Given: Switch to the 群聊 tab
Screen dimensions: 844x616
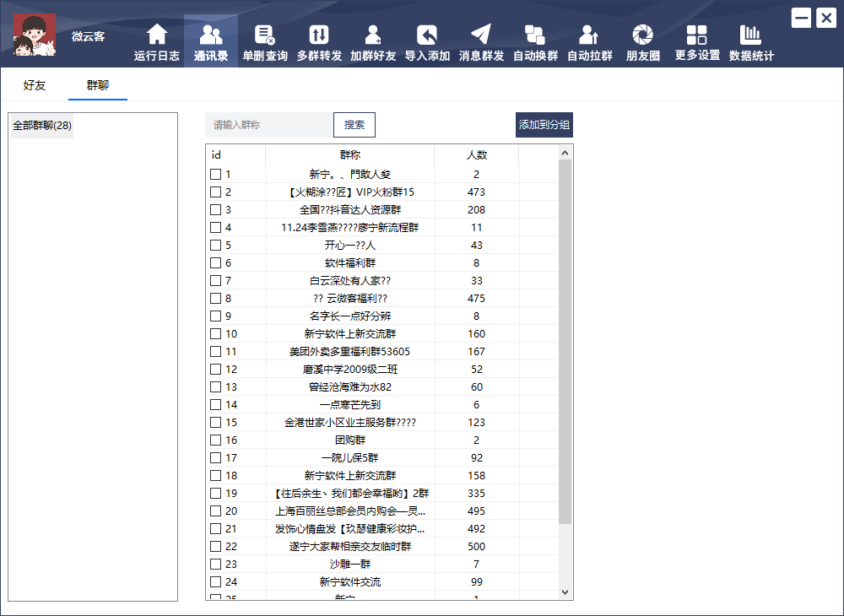Looking at the screenshot, I should click(98, 86).
